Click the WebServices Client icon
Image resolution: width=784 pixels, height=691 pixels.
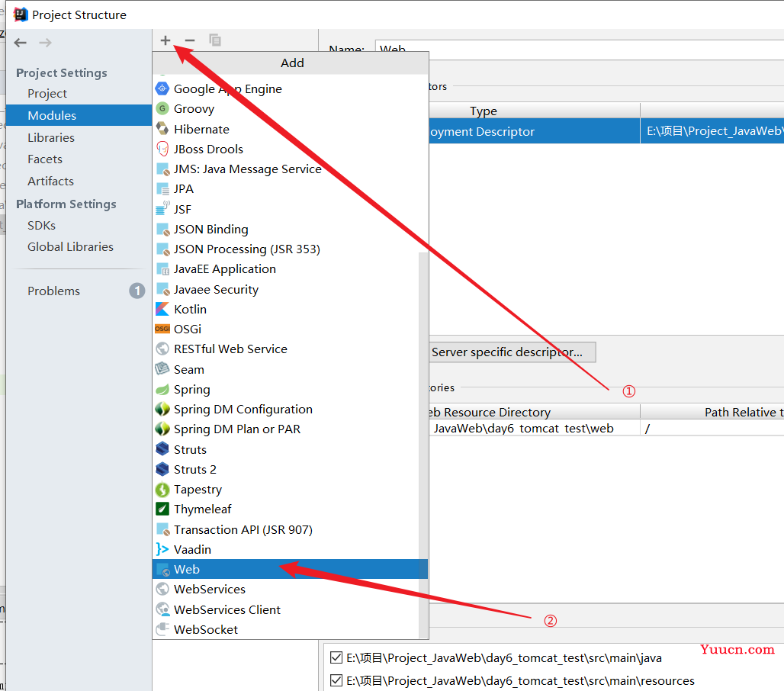[162, 609]
